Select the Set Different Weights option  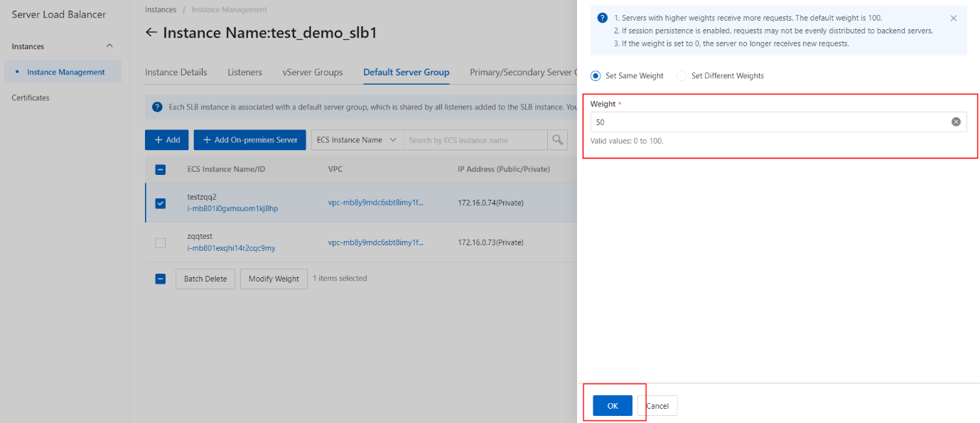click(x=721, y=75)
